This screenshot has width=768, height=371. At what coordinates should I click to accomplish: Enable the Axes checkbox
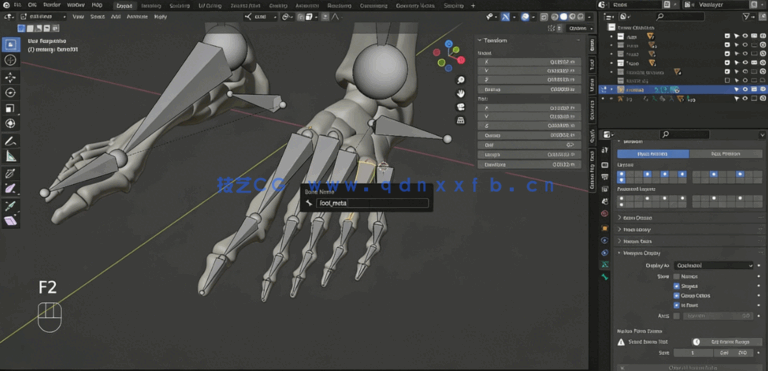[x=676, y=316]
